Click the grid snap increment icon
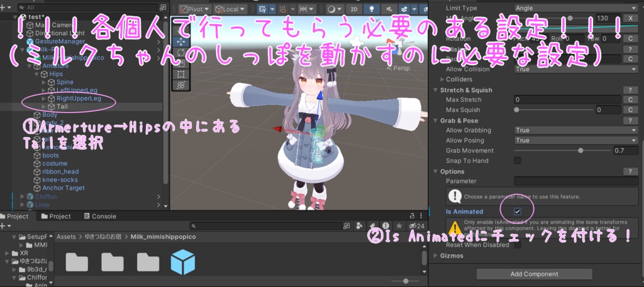This screenshot has height=287, width=644. pos(282,9)
